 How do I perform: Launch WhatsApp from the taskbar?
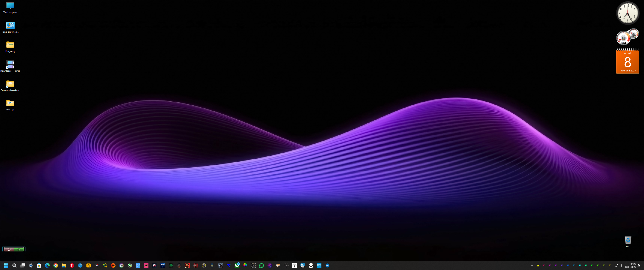(262, 265)
